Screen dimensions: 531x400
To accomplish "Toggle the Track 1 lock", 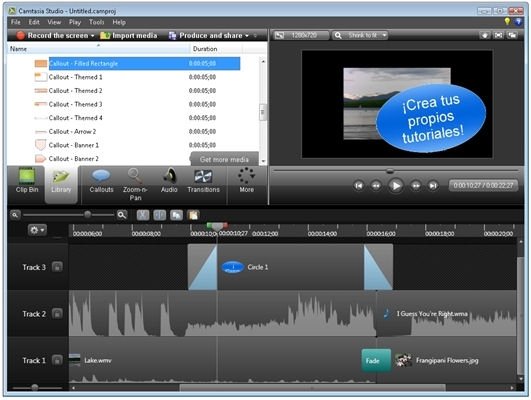I will coord(57,360).
